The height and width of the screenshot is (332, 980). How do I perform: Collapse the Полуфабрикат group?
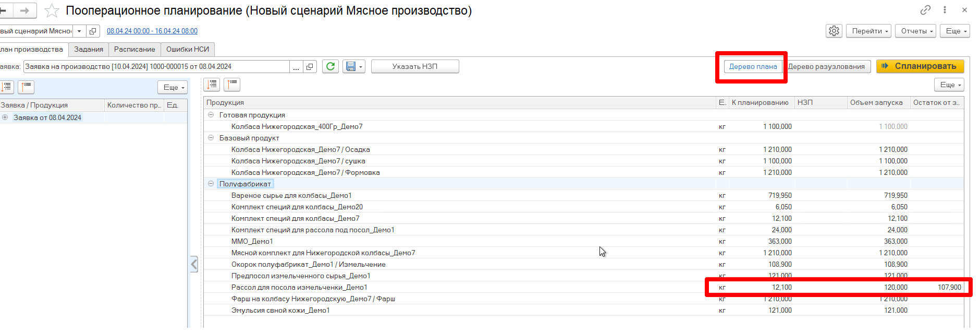211,184
